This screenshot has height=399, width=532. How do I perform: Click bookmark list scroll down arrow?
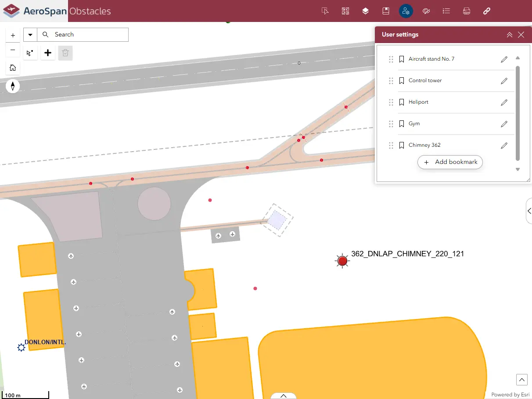point(518,169)
